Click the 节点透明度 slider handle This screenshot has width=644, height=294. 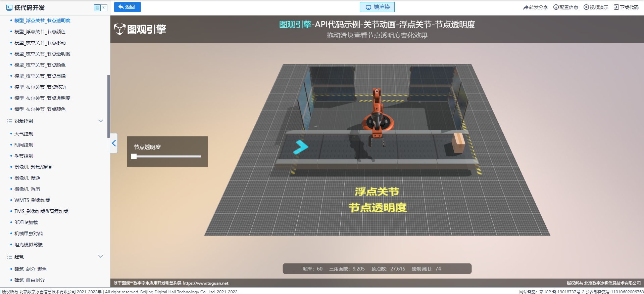pyautogui.click(x=134, y=156)
